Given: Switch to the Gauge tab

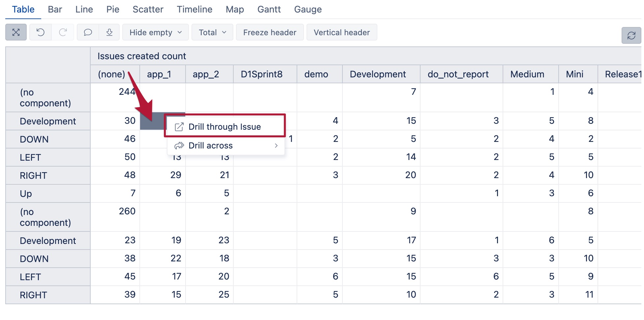Looking at the screenshot, I should pos(307,10).
